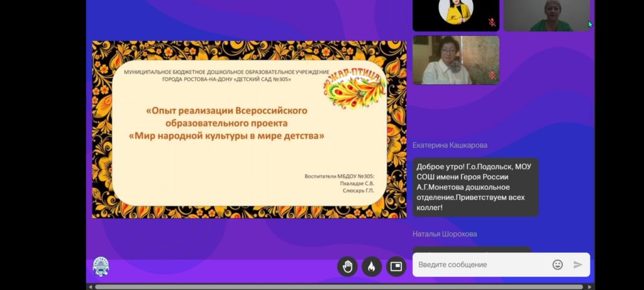Viewport: 644px width, 290px height.
Task: Click sender name Наталья Шорохова
Action: point(445,234)
